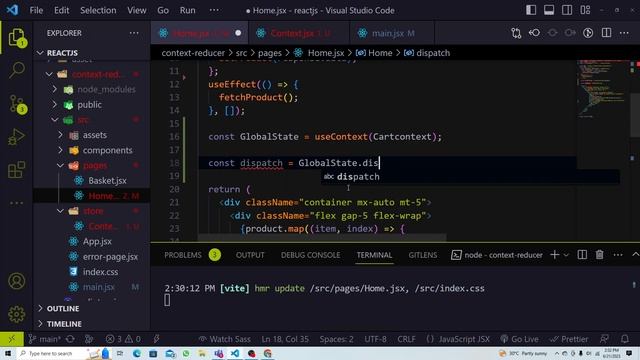The image size is (640, 360).
Task: Change the CRLF end of line sequence
Action: click(x=406, y=339)
